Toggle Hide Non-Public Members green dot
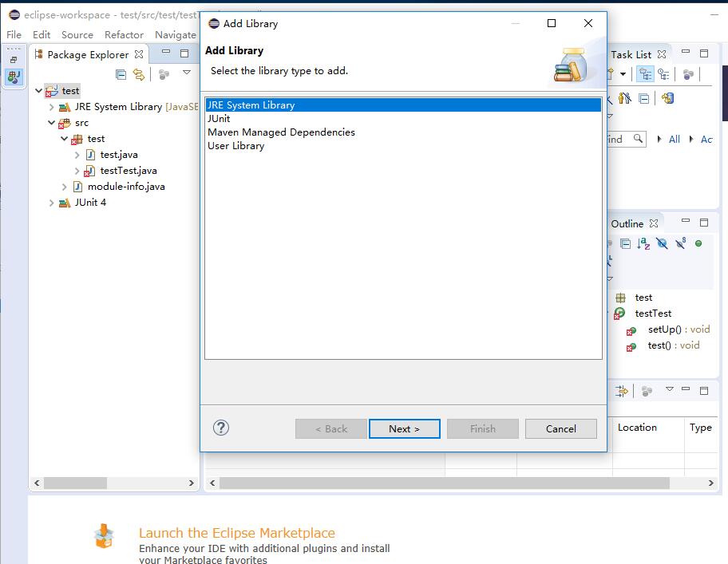The height and width of the screenshot is (564, 728). [x=698, y=243]
